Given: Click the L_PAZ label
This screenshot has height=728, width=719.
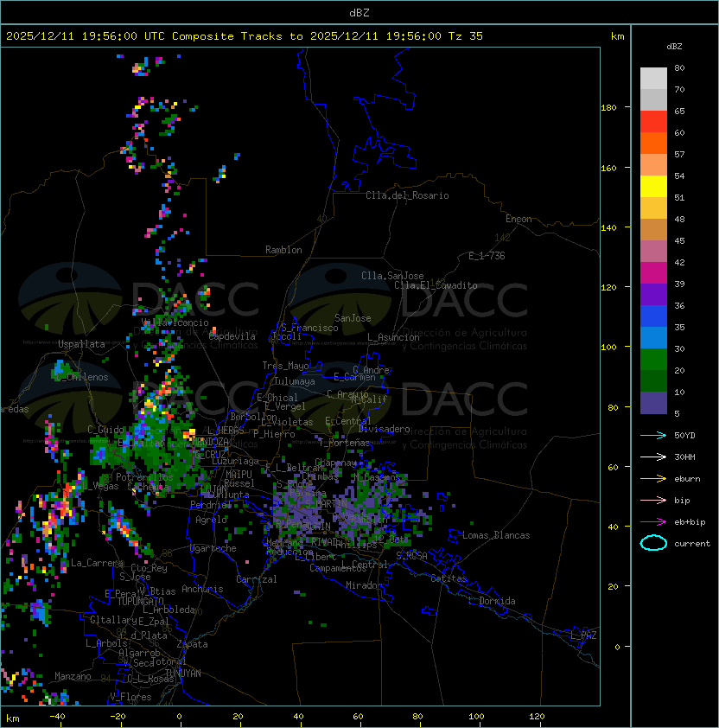Looking at the screenshot, I should click(583, 635).
